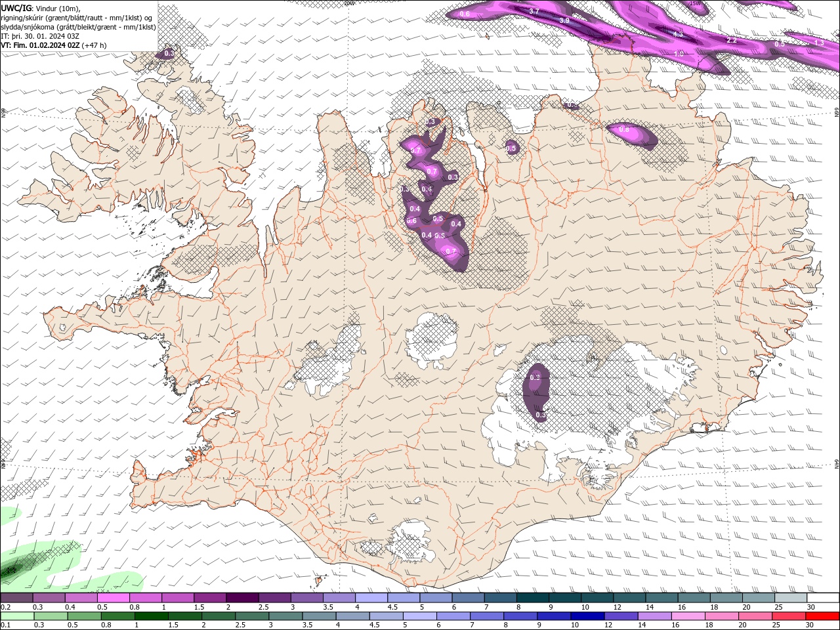Image resolution: width=840 pixels, height=630 pixels.
Task: Click the grey-teal 16 swatch in upper legend row
Action: tap(694, 598)
